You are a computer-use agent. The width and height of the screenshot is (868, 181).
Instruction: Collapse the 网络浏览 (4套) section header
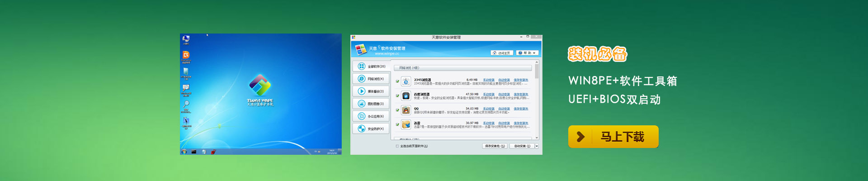463,68
